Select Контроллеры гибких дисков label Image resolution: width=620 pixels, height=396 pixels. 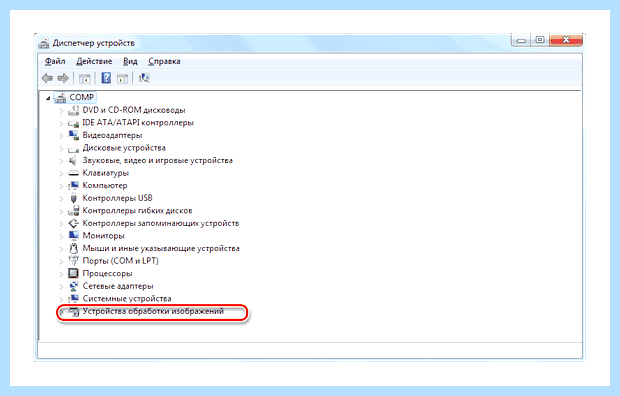[137, 210]
